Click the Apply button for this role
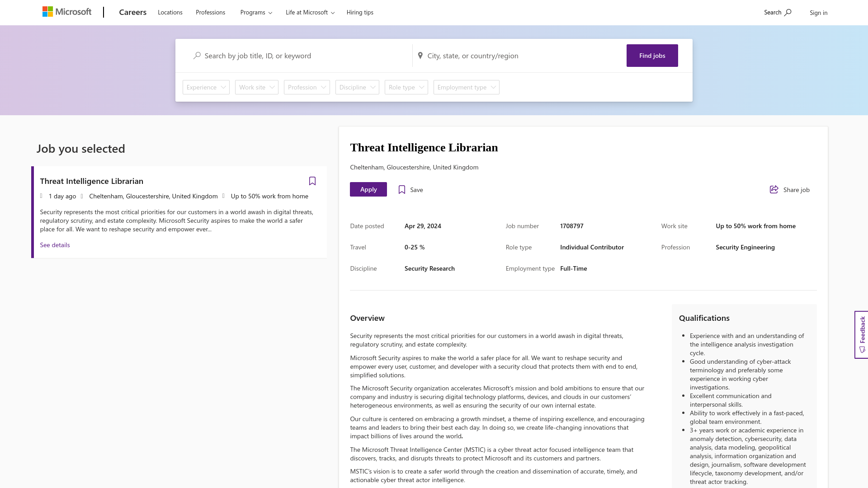This screenshot has width=868, height=488. (x=368, y=189)
